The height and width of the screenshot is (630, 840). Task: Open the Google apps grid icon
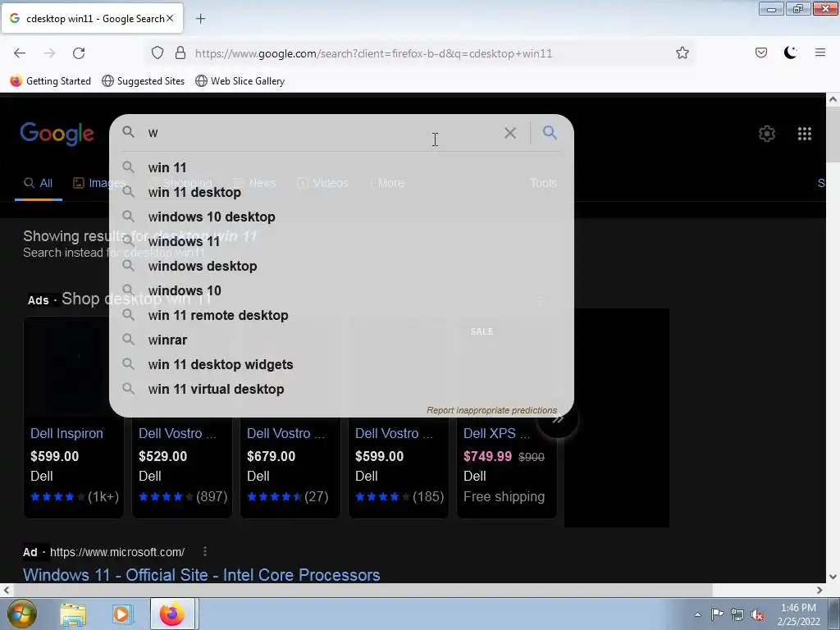804,134
